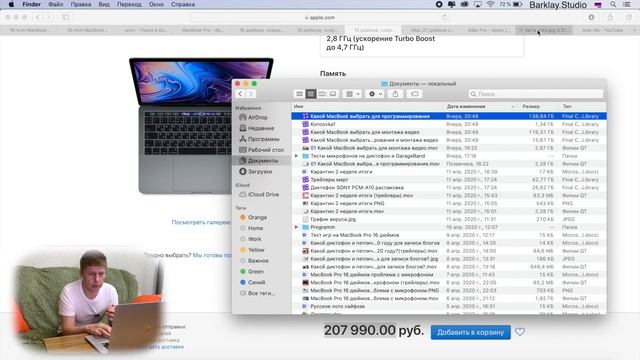640x360 pixels.
Task: Open Safari's sidebar toggle icon
Action: pyautogui.click(x=66, y=18)
